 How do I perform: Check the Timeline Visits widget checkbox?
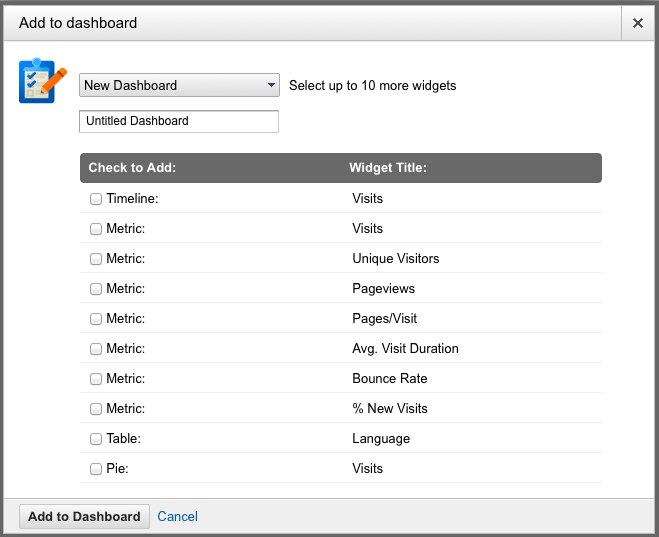pos(96,199)
